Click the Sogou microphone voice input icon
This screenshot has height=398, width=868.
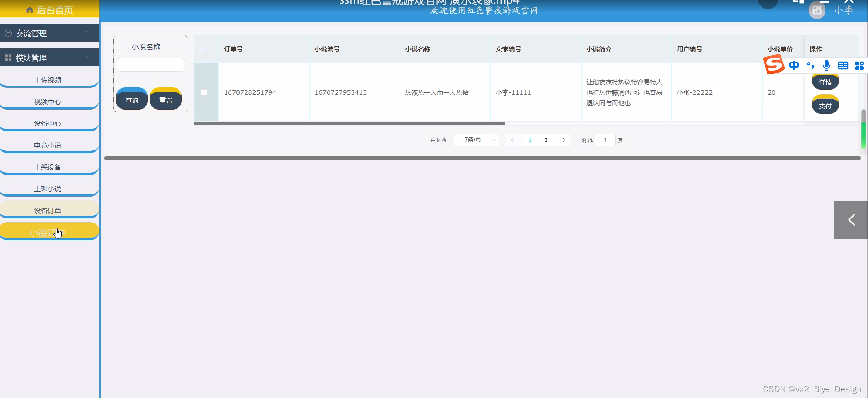click(x=827, y=65)
